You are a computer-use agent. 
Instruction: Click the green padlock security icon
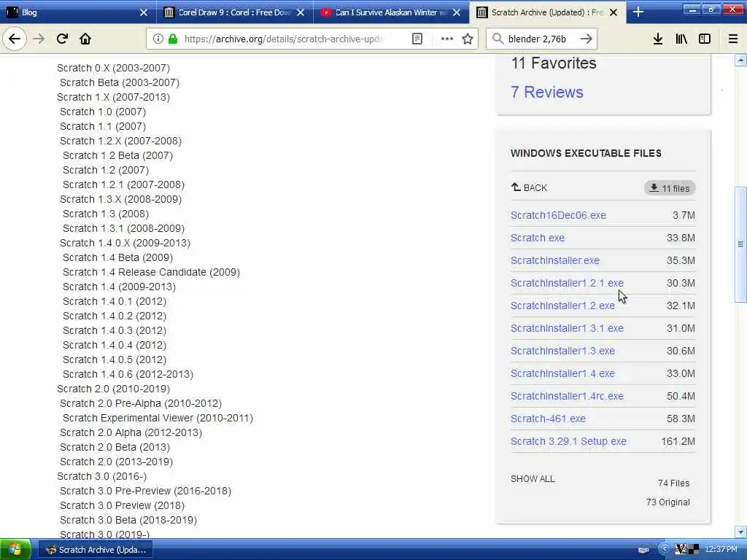coord(173,39)
